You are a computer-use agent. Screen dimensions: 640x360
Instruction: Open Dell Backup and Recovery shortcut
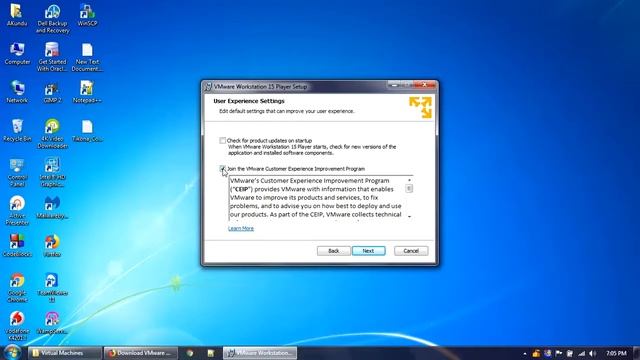pos(52,19)
